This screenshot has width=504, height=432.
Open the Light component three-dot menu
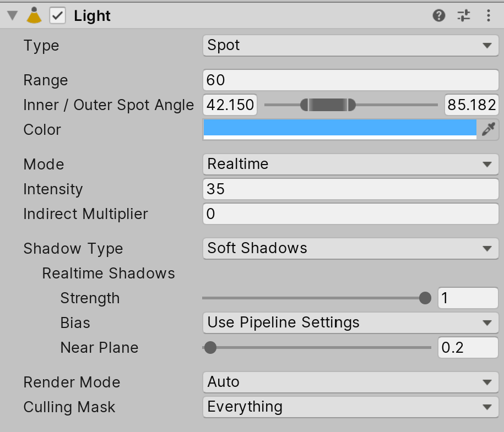(488, 16)
